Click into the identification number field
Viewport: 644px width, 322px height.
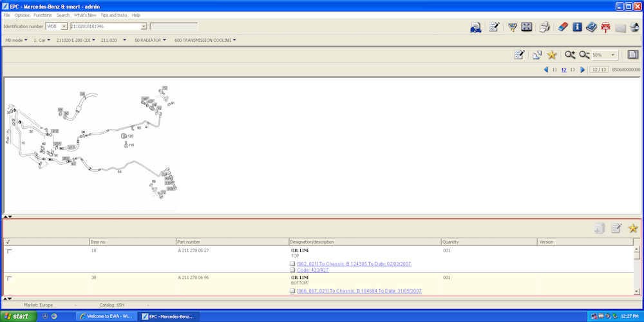pyautogui.click(x=105, y=26)
